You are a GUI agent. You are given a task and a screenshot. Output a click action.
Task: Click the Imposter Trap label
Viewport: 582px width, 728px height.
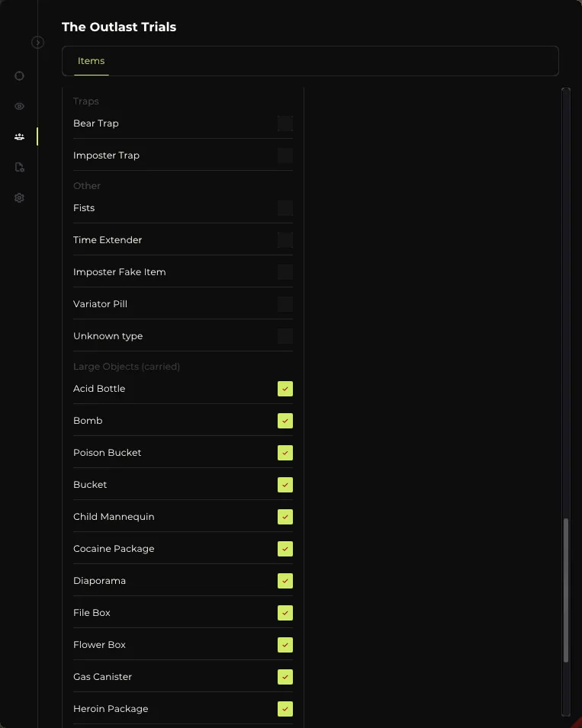click(x=106, y=156)
